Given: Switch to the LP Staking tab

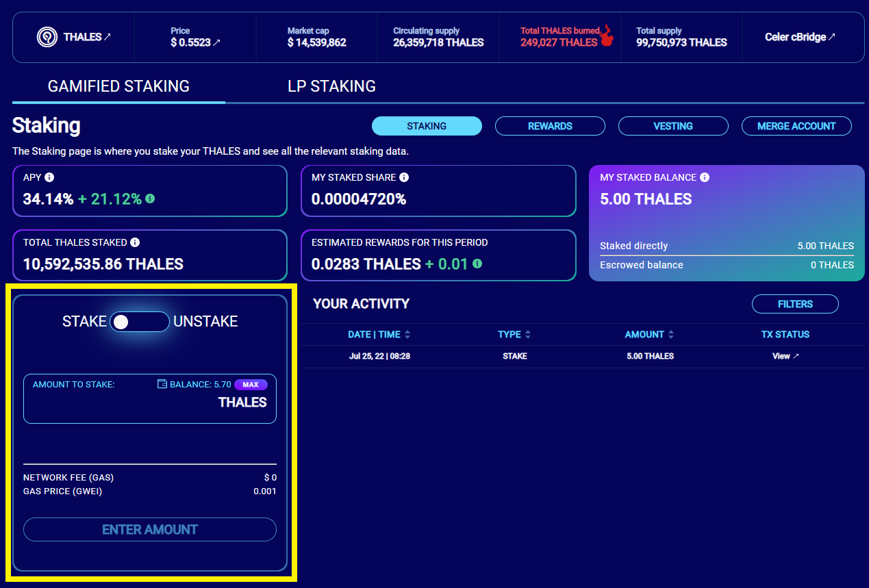Looking at the screenshot, I should coord(331,86).
